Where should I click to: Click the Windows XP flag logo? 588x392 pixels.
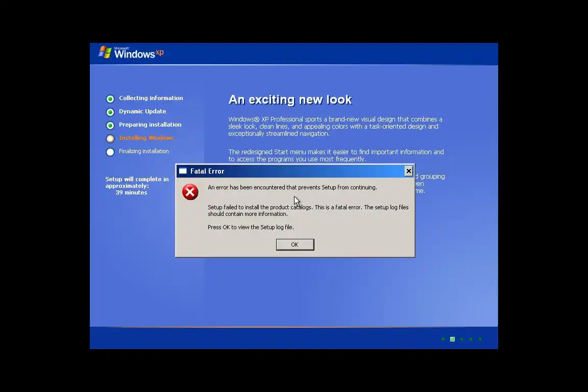[105, 52]
